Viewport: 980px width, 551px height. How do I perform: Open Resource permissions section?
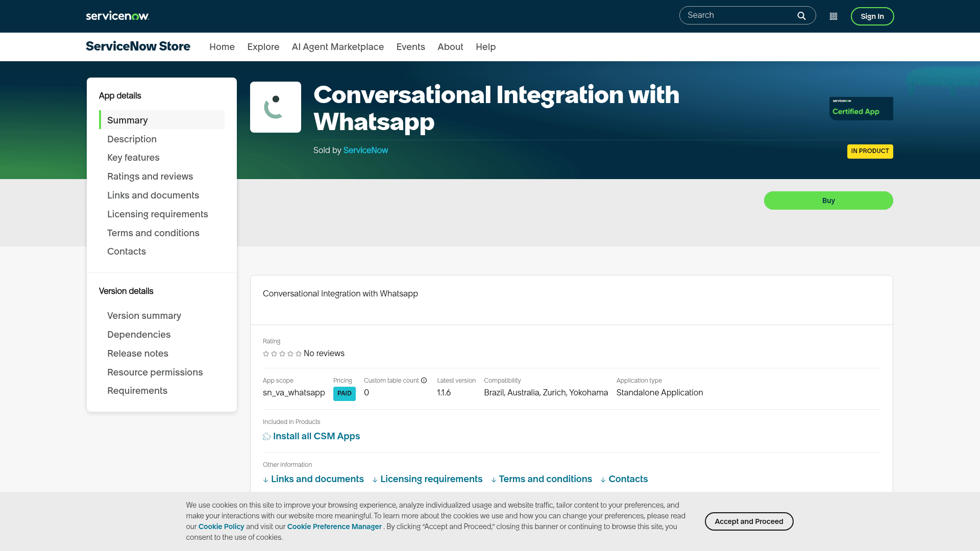coord(155,372)
